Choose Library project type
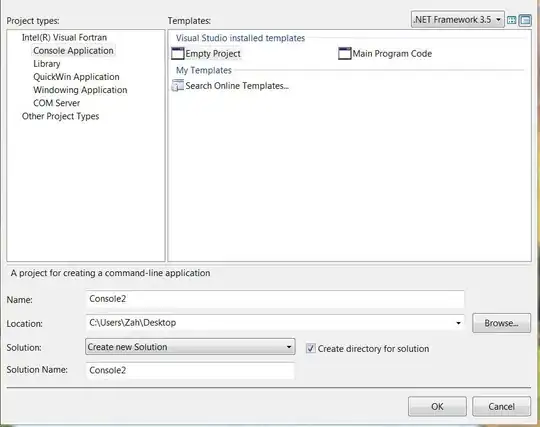540x427 pixels. (x=47, y=64)
